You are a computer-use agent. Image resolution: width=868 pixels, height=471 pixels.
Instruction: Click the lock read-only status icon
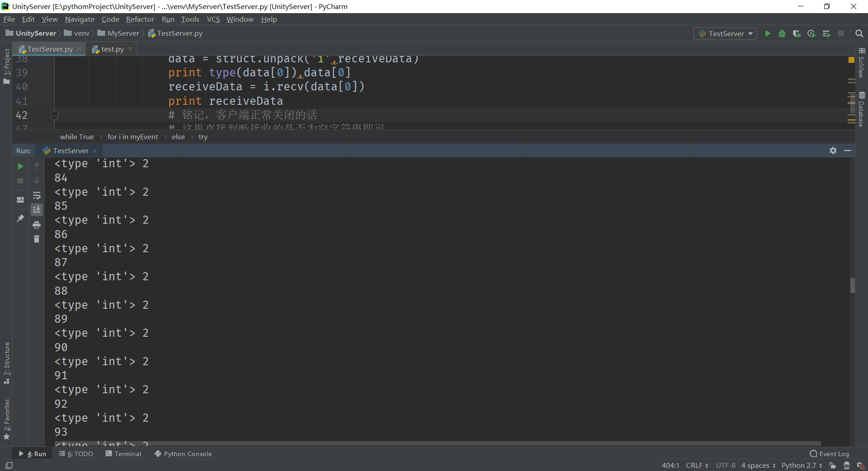pyautogui.click(x=832, y=466)
